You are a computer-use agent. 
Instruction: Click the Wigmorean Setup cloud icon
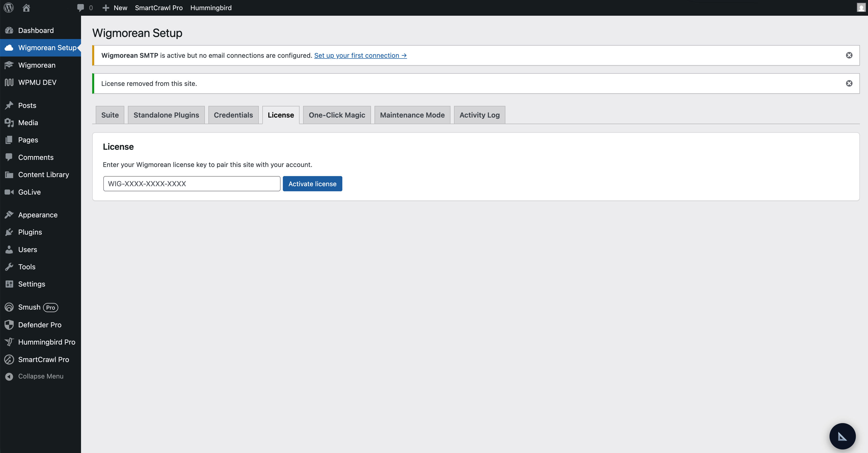pos(9,48)
